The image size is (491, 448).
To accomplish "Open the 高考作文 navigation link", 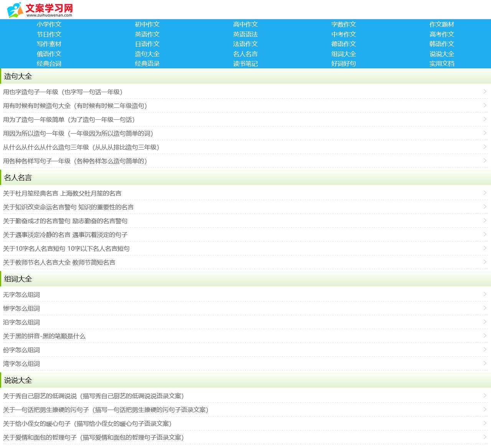I will (442, 34).
